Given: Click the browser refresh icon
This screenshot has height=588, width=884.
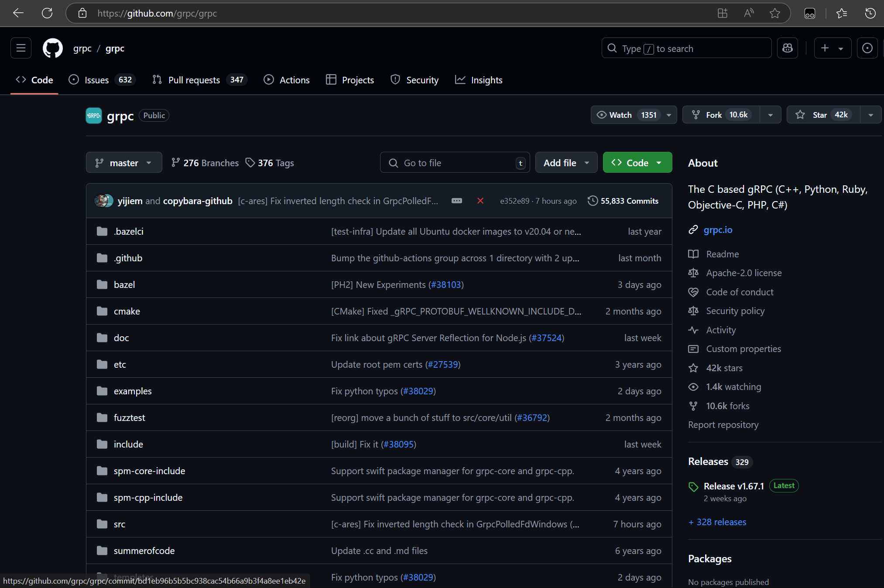Looking at the screenshot, I should tap(47, 14).
